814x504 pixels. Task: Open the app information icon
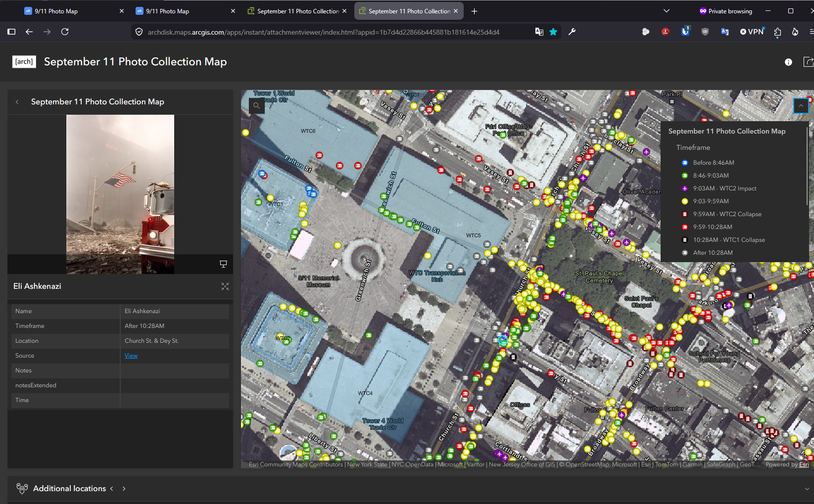tap(788, 62)
